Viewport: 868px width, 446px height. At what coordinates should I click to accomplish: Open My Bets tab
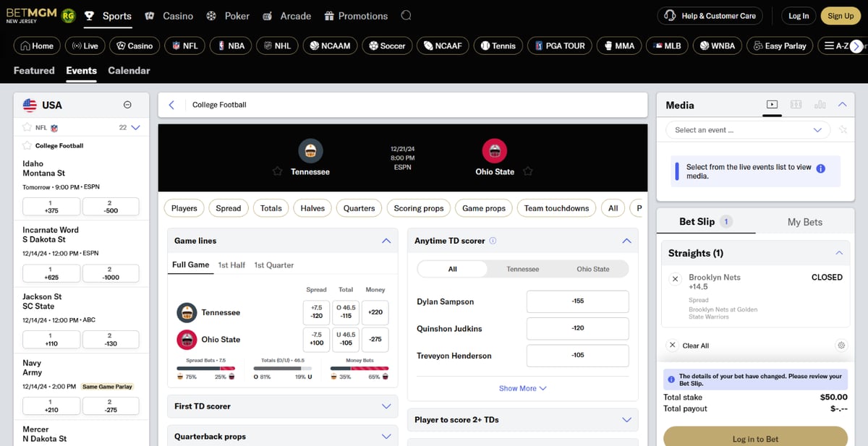pyautogui.click(x=804, y=222)
